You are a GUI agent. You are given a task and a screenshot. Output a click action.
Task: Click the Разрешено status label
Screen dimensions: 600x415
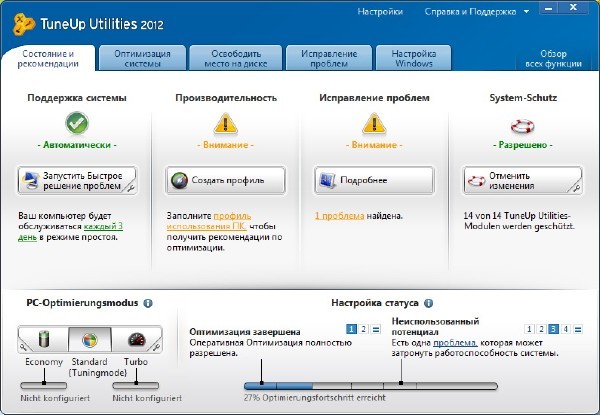(523, 145)
